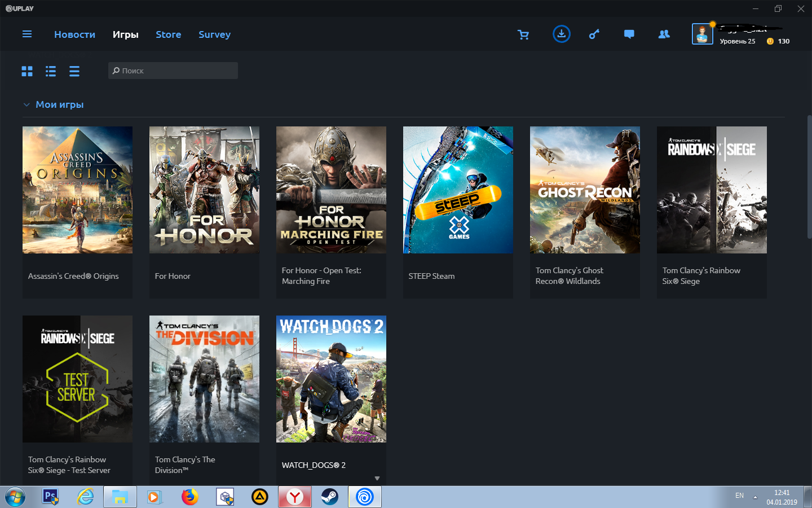The image size is (812, 508).
Task: Open the Игры tab
Action: point(125,34)
